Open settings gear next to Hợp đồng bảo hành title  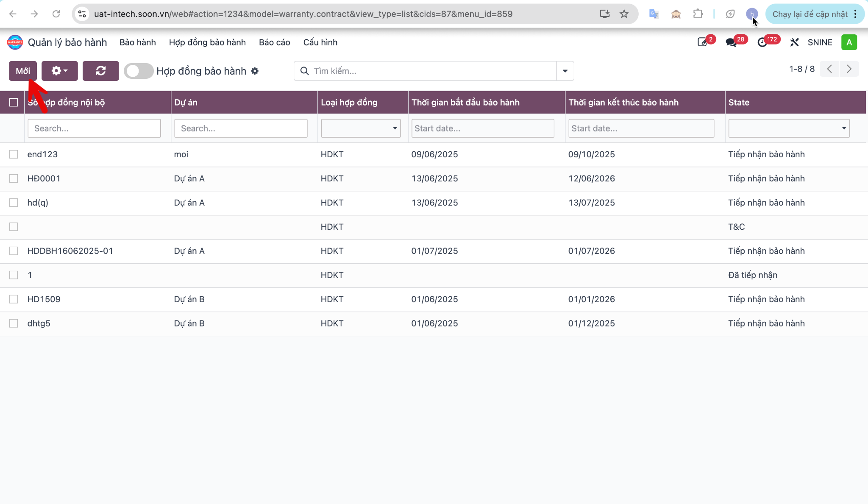coord(255,71)
